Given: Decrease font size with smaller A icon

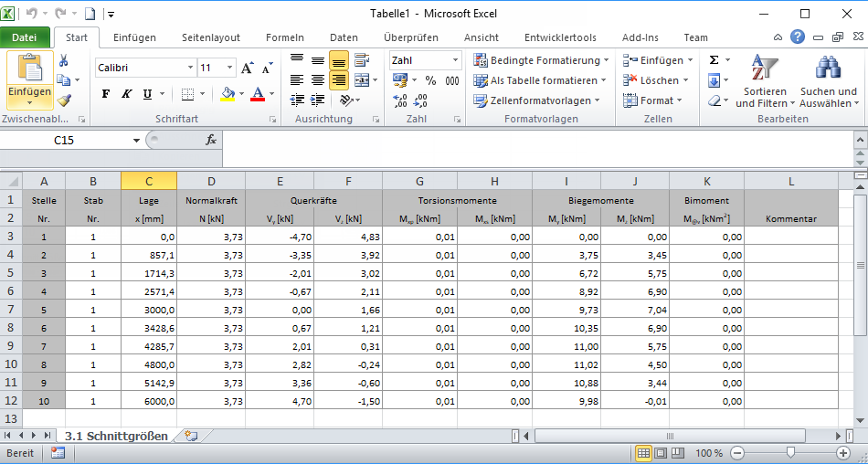Looking at the screenshot, I should click(268, 69).
